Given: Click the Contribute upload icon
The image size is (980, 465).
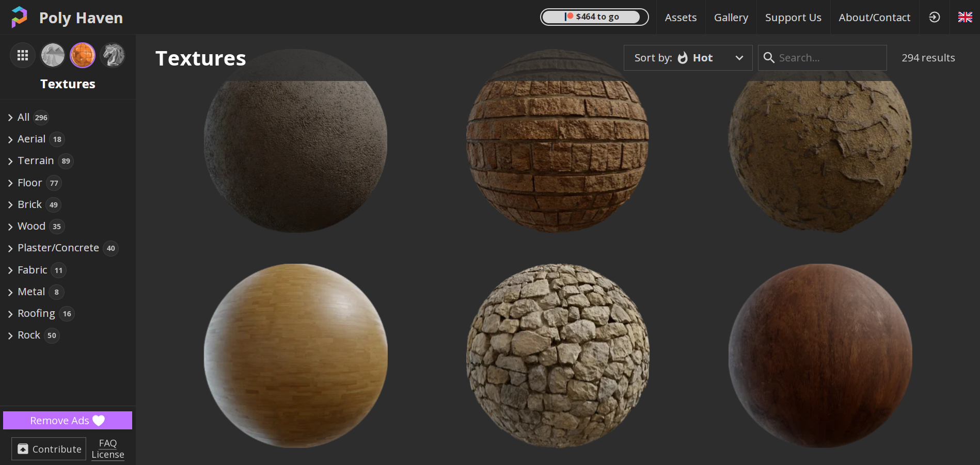Looking at the screenshot, I should point(23,449).
